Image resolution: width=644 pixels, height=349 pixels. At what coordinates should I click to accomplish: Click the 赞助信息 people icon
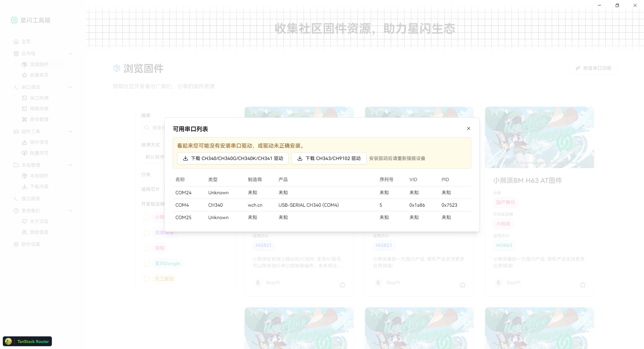pyautogui.click(x=24, y=232)
